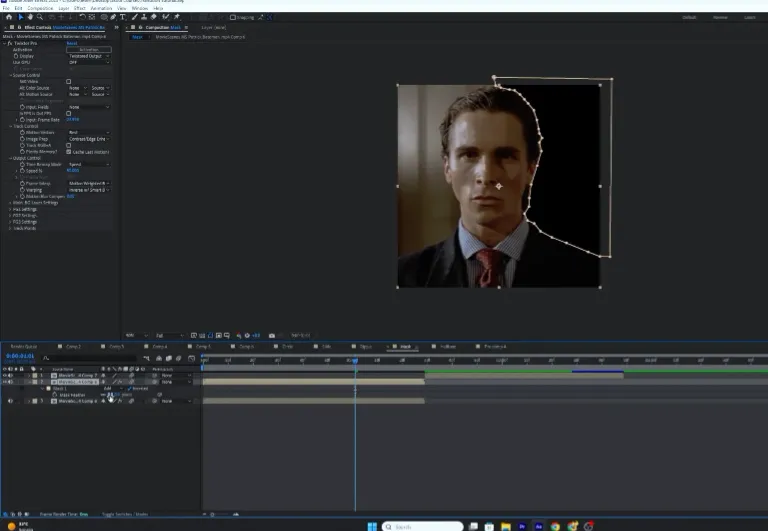Toggle the Track Alpha checkbox under Track Control
Screen dimensions: 768x531
[69, 145]
